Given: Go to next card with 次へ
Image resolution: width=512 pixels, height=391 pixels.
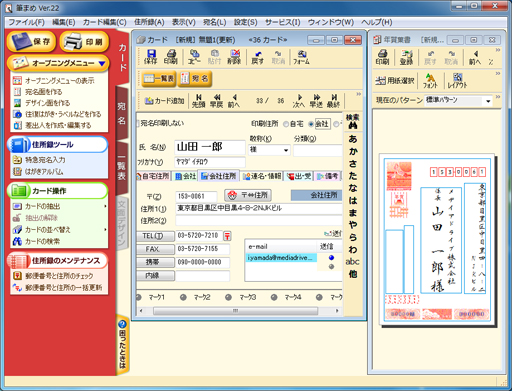Looking at the screenshot, I should (x=298, y=101).
